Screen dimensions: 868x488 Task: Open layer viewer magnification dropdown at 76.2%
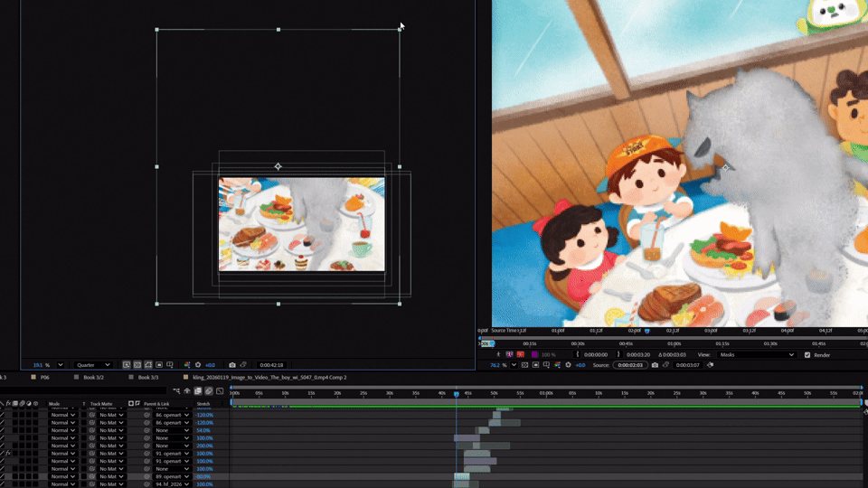click(x=514, y=365)
